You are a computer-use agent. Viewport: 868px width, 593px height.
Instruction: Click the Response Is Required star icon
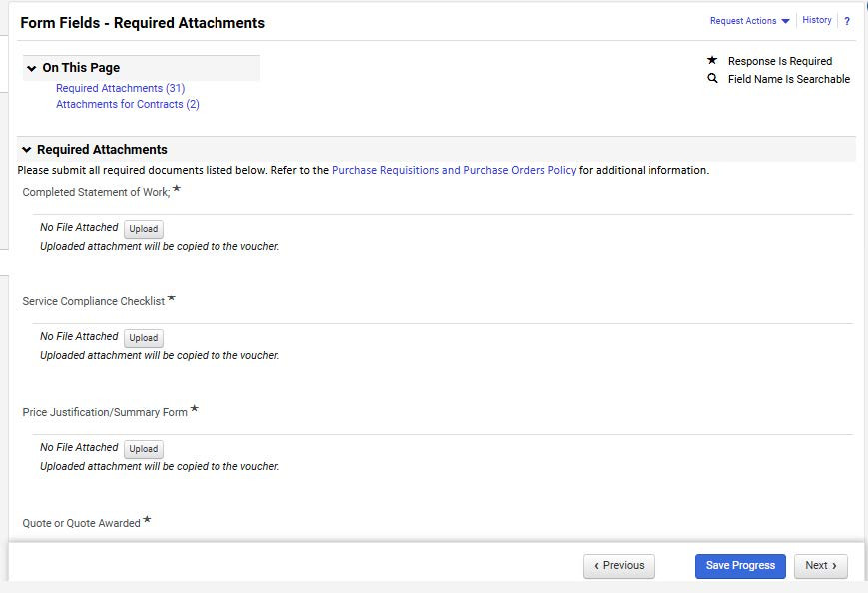pos(712,60)
